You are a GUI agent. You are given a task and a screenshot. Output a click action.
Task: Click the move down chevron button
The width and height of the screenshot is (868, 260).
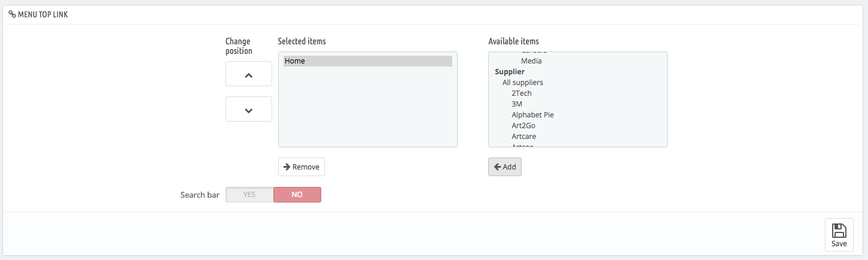pos(249,110)
